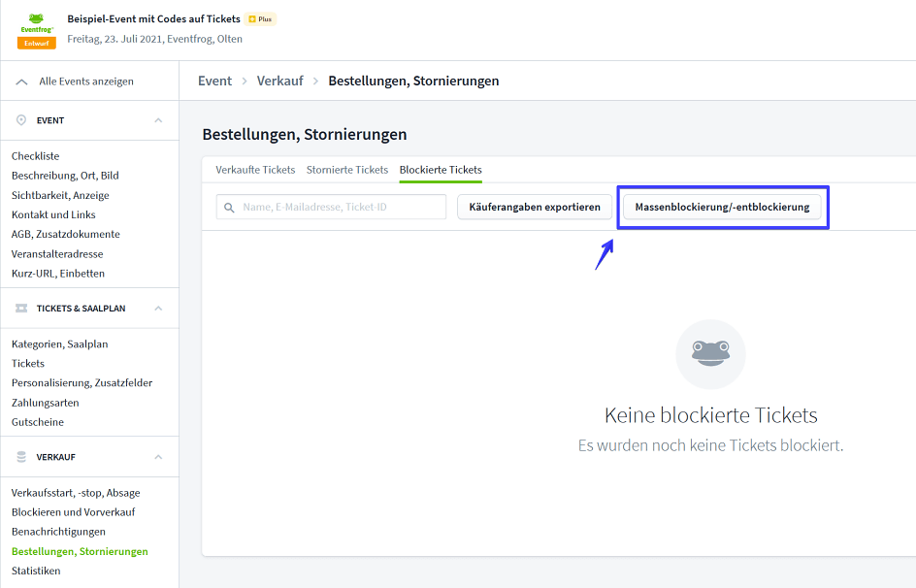Switch to Verkaufte Tickets tab
Viewport: 916px width, 588px height.
pyautogui.click(x=255, y=170)
